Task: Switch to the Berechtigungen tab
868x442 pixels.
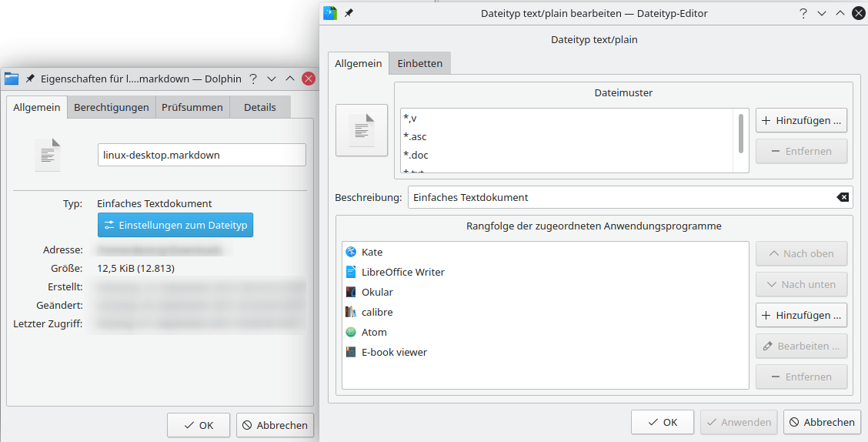Action: [x=112, y=107]
